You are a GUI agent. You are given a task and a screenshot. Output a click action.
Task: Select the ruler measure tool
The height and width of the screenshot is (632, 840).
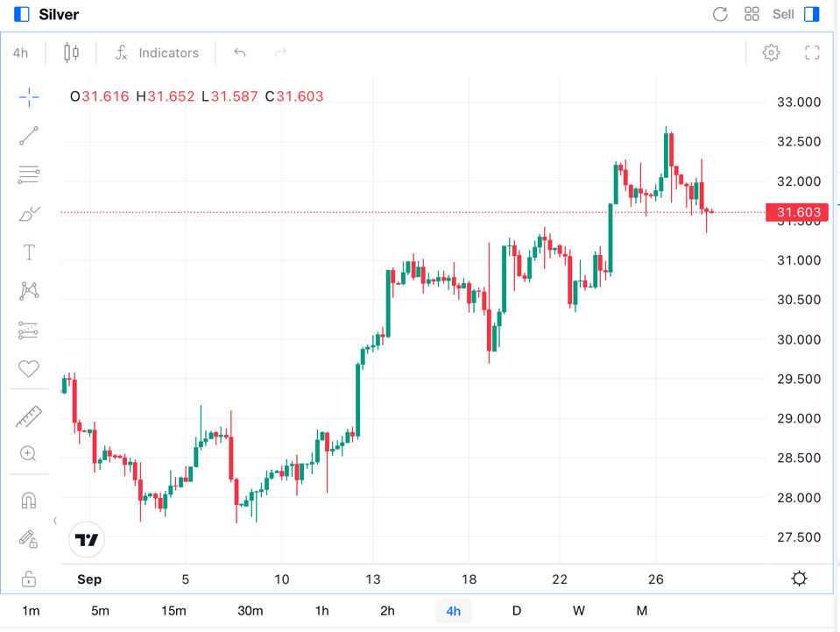(x=29, y=416)
